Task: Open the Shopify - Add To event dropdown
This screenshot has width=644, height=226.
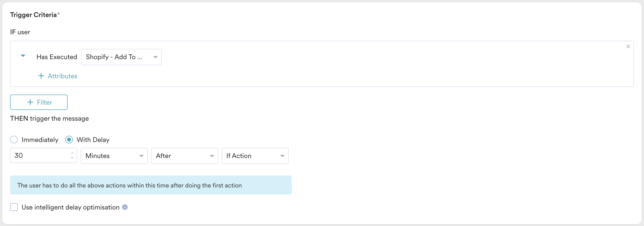Action: click(121, 57)
